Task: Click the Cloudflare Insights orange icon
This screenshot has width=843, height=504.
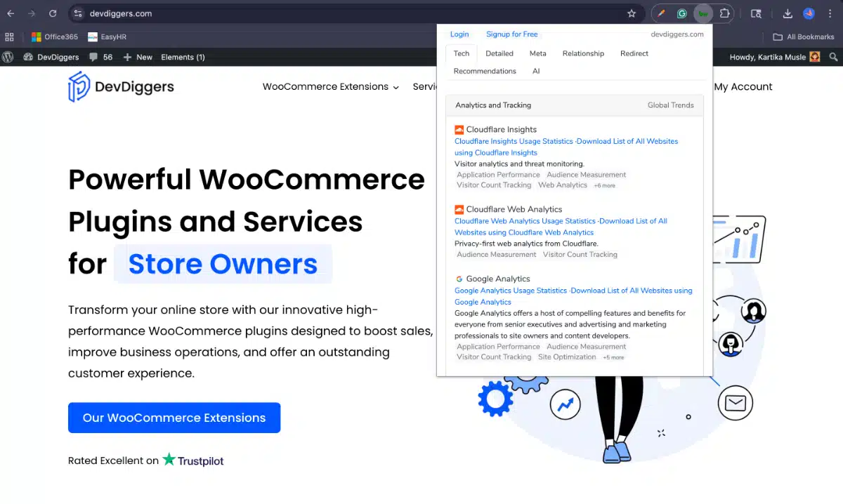Action: point(459,130)
